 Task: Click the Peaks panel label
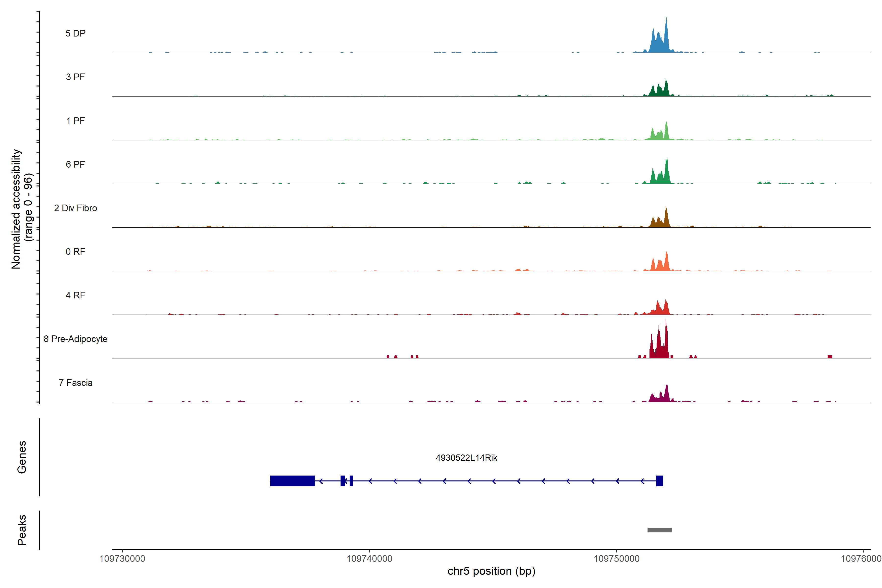22,530
